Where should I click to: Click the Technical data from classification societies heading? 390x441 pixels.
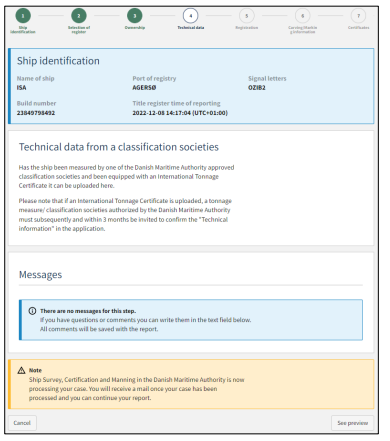tap(119, 147)
